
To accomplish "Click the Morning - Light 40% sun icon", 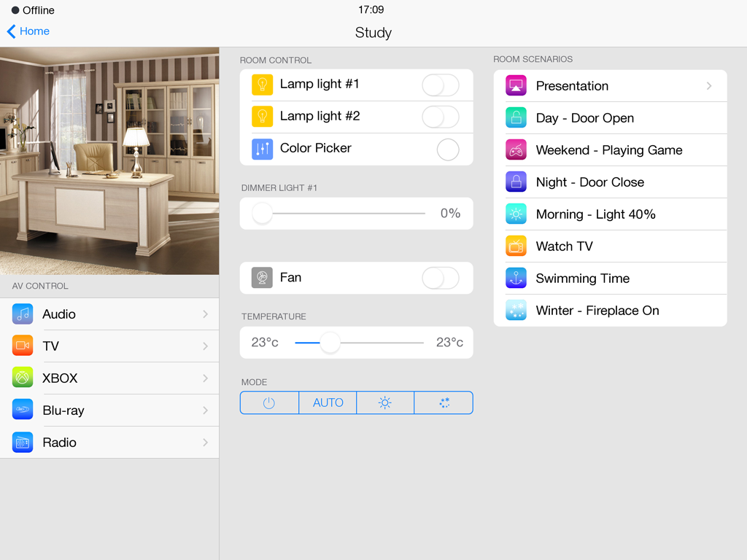I will click(516, 214).
